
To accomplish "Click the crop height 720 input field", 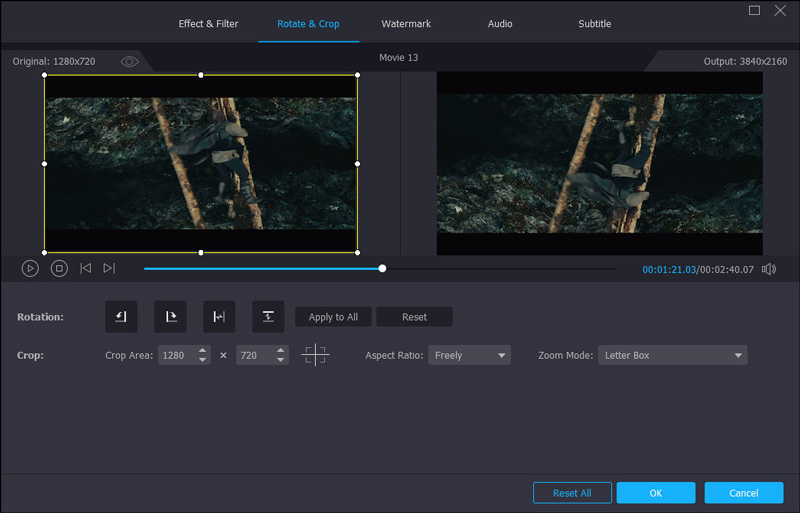I will click(251, 355).
